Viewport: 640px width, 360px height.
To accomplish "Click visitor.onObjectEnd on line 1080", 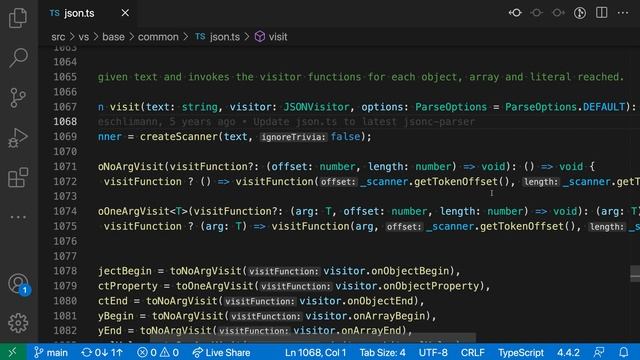I will (357, 301).
